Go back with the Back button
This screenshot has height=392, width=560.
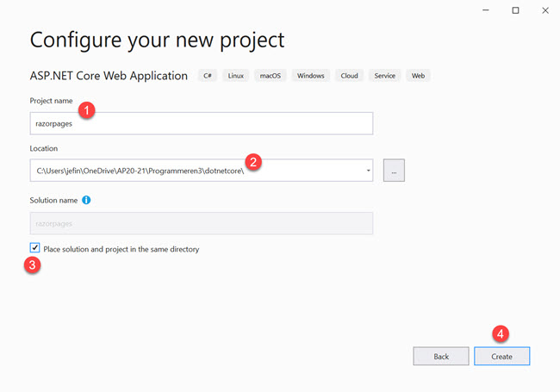tap(441, 356)
